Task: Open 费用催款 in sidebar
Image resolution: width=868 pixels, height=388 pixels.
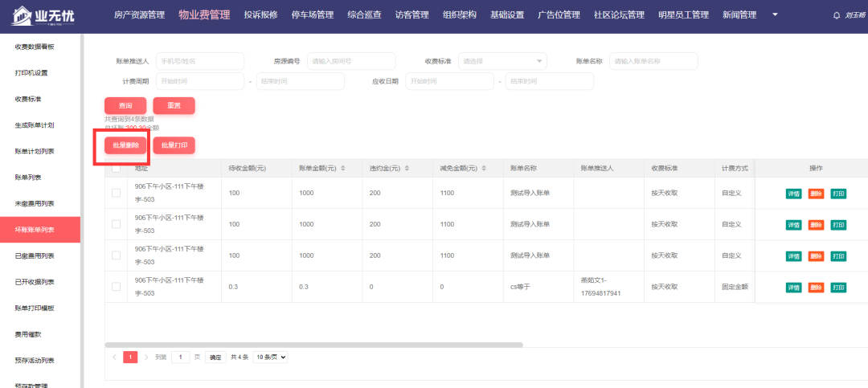Action: (x=40, y=334)
